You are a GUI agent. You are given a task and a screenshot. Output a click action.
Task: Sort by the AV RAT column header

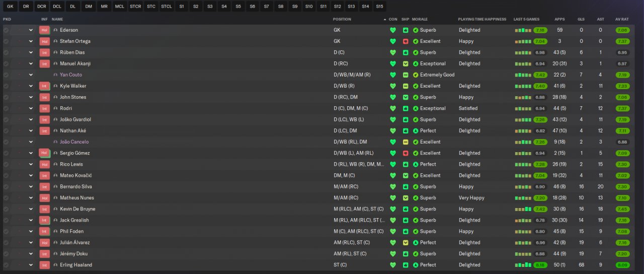pos(622,19)
